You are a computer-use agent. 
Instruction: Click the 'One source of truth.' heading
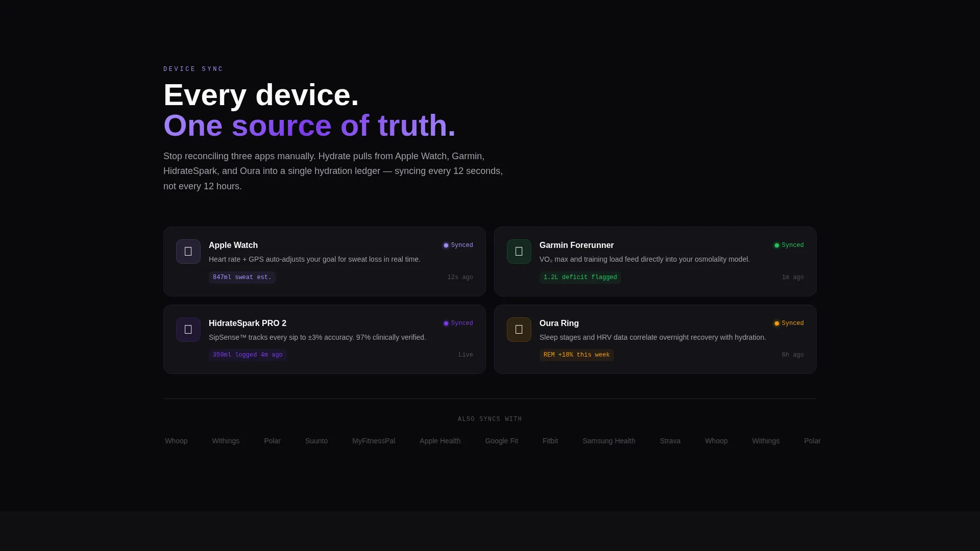pos(309,126)
